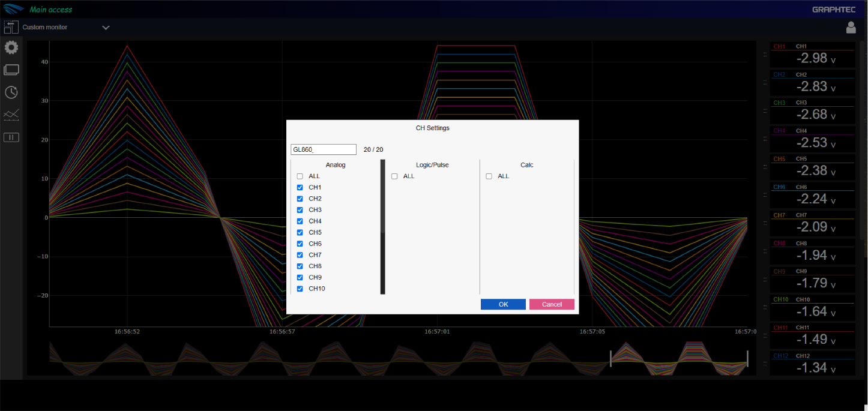The image size is (868, 411).
Task: Click the Analog list scrollbar
Action: coord(382,227)
